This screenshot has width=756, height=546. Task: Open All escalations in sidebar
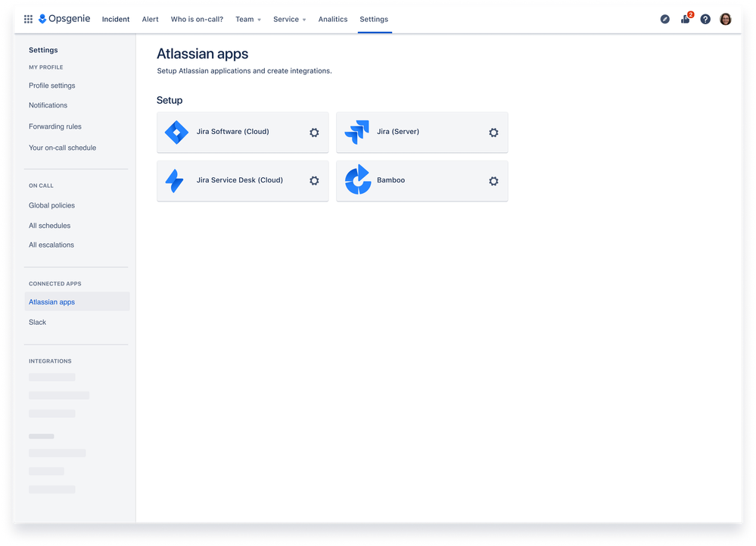point(51,245)
